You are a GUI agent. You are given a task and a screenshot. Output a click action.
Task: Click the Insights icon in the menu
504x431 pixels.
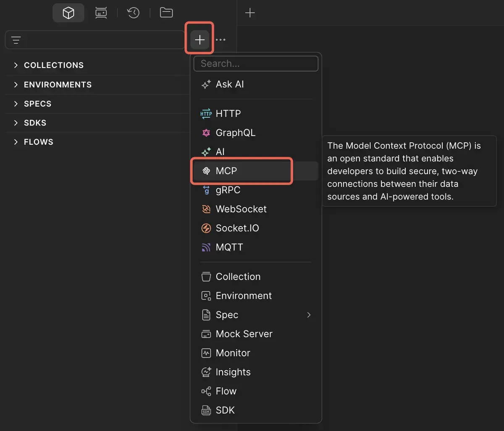pyautogui.click(x=206, y=372)
